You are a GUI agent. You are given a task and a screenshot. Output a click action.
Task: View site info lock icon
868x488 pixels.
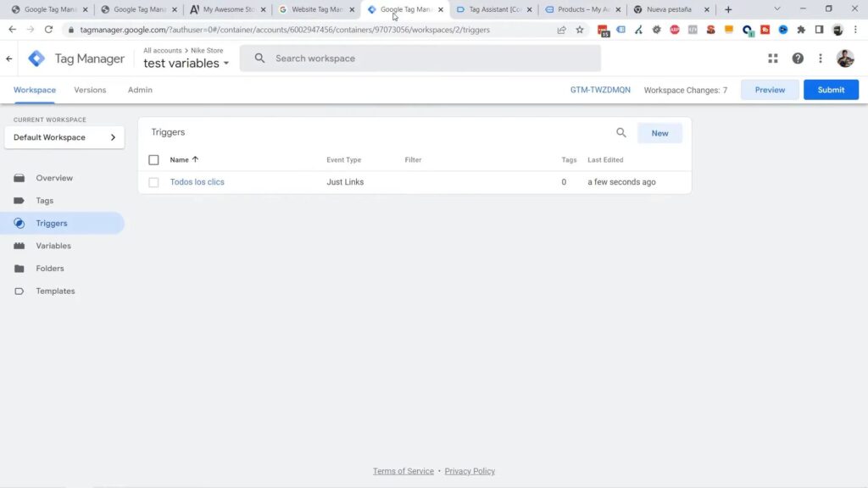coord(71,30)
